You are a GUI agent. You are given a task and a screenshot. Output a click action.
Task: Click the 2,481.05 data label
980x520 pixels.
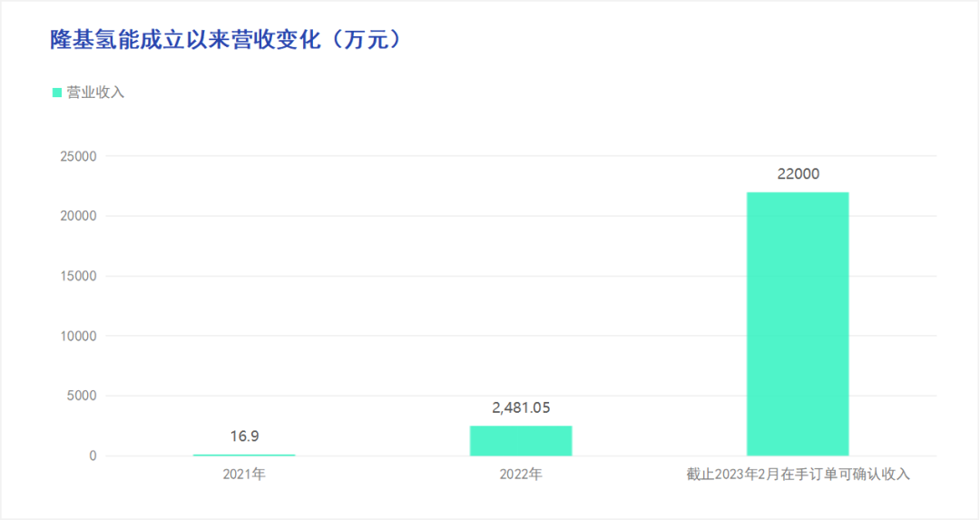(521, 407)
